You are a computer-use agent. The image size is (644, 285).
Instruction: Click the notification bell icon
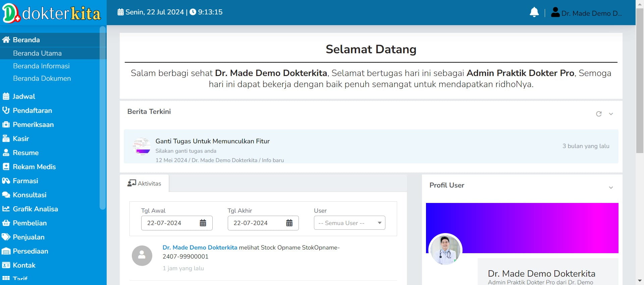tap(534, 12)
